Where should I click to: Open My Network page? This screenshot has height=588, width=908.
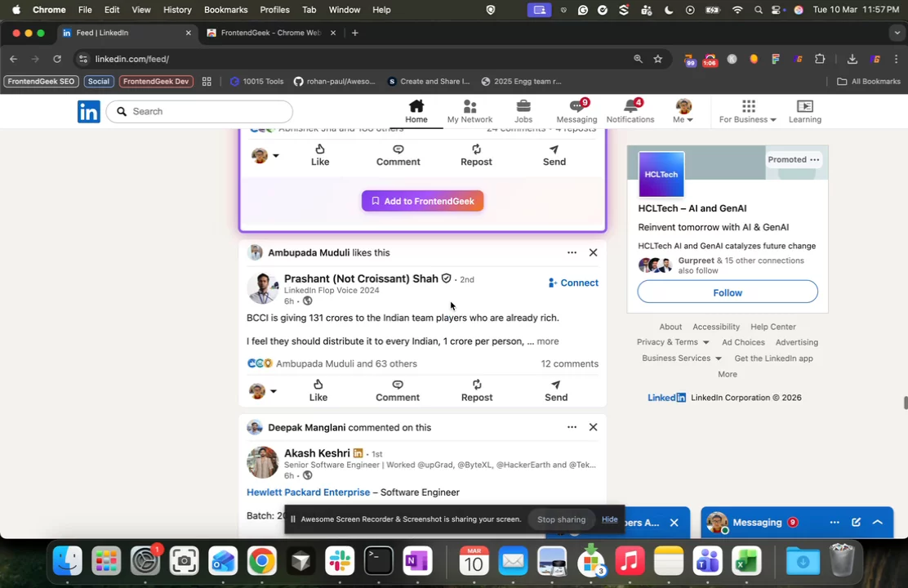pyautogui.click(x=470, y=111)
